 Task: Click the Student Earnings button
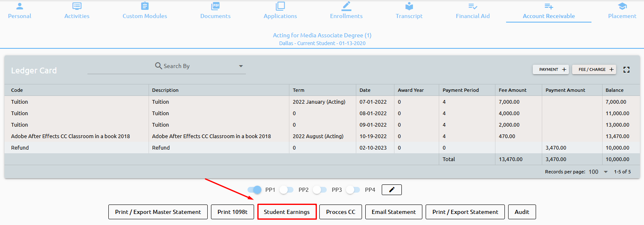pos(286,212)
